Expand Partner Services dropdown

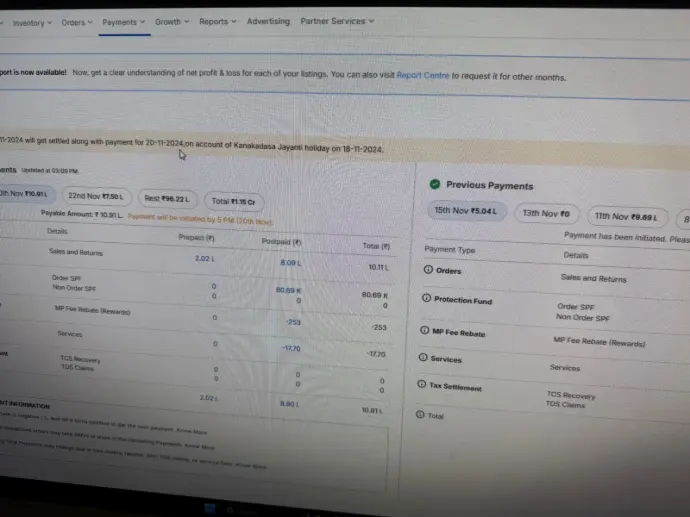337,20
